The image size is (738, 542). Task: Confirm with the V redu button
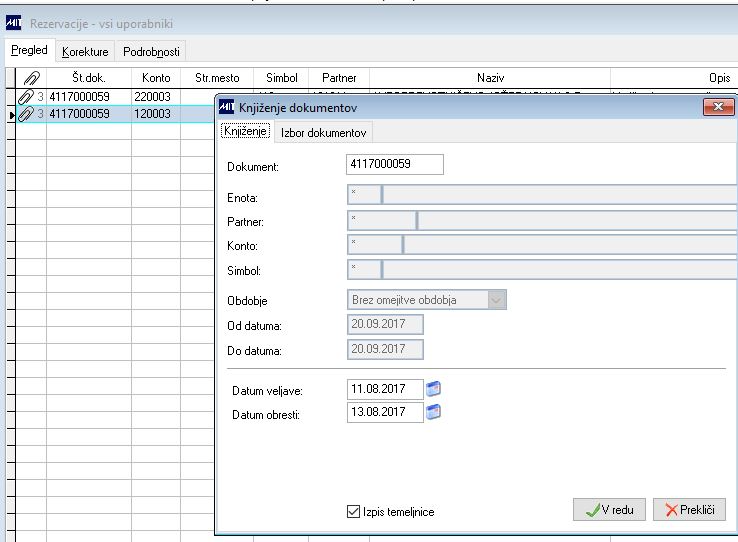click(608, 510)
